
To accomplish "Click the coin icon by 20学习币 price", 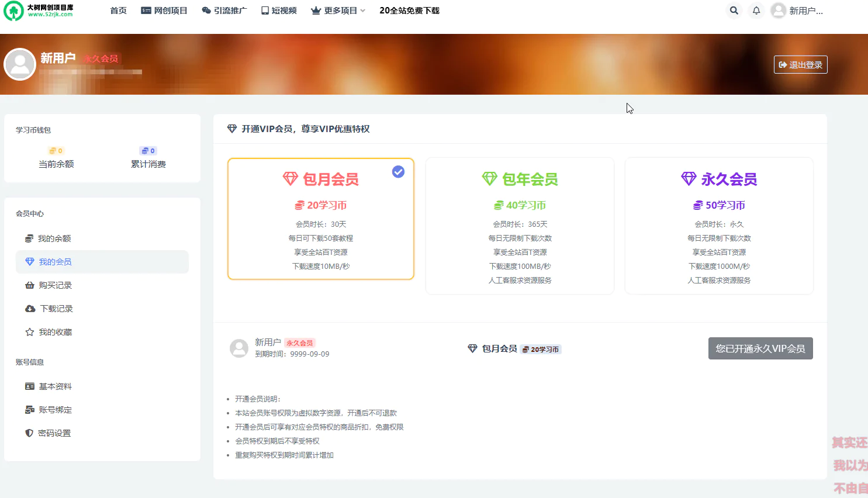I will (x=299, y=205).
